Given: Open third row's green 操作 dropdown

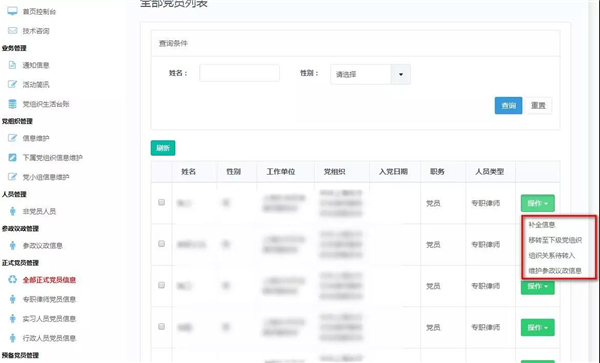Looking at the screenshot, I should (538, 287).
